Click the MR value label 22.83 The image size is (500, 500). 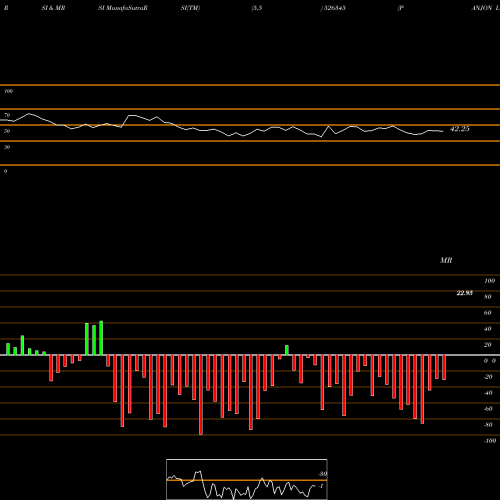pyautogui.click(x=464, y=293)
